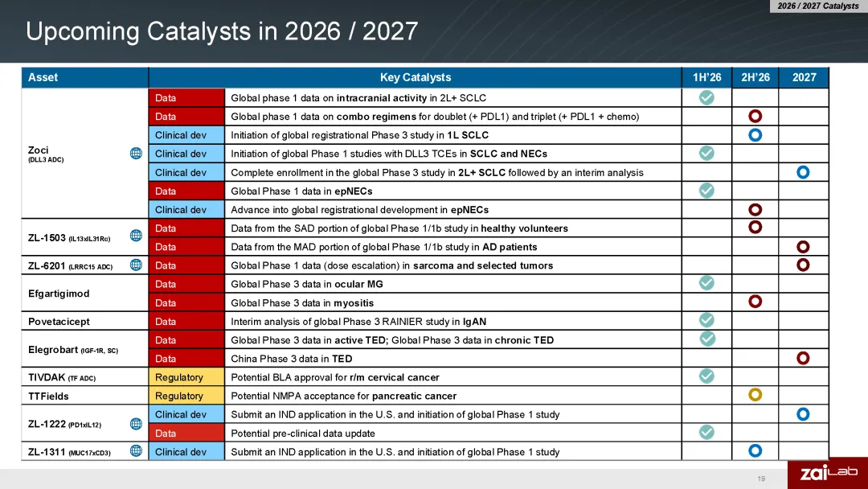Click the text about doublet and triplet combo regimens
This screenshot has height=489, width=868.
pos(435,117)
